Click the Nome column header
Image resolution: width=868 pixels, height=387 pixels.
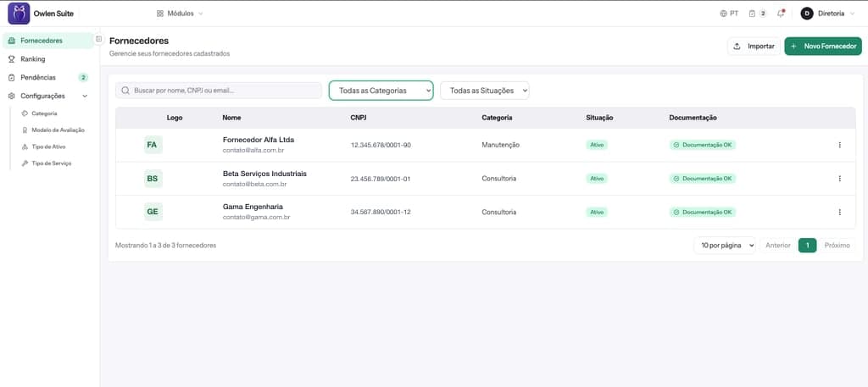pos(231,118)
